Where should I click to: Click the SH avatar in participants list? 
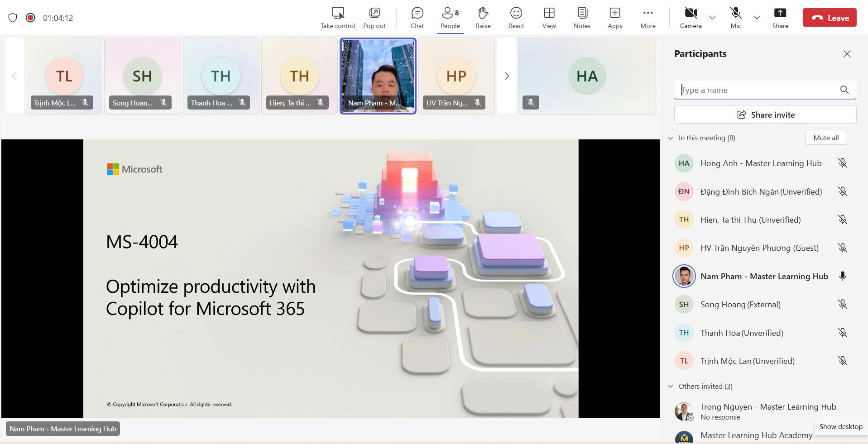point(684,305)
